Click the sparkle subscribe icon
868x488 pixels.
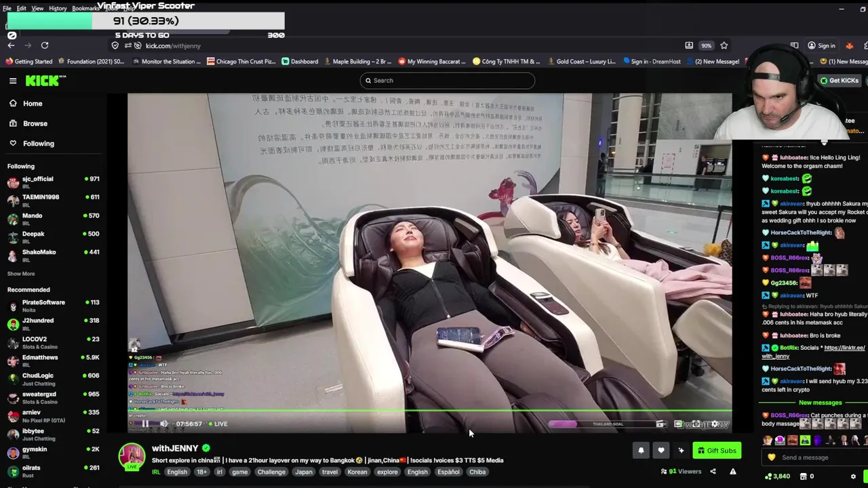681,450
